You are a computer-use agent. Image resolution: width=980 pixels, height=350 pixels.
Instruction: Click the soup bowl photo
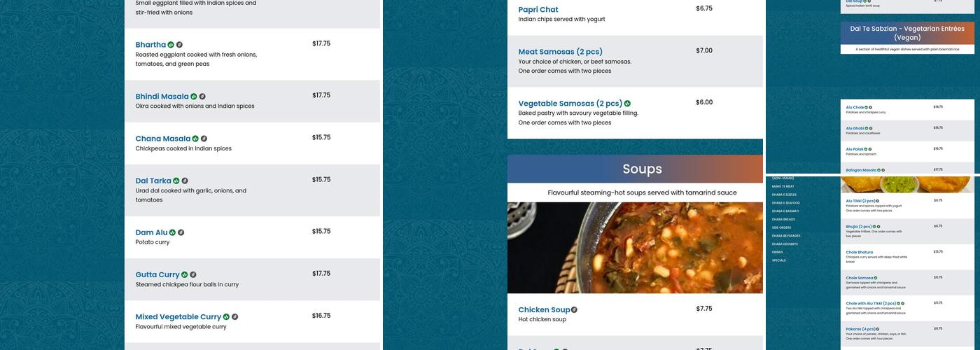coord(635,248)
